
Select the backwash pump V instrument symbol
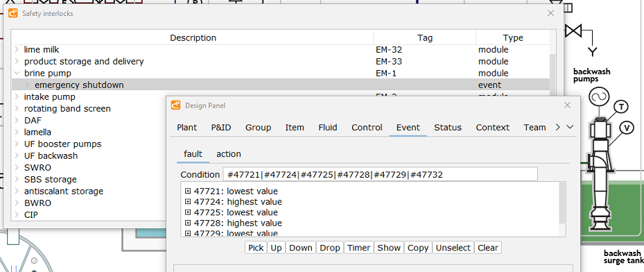coord(627,128)
